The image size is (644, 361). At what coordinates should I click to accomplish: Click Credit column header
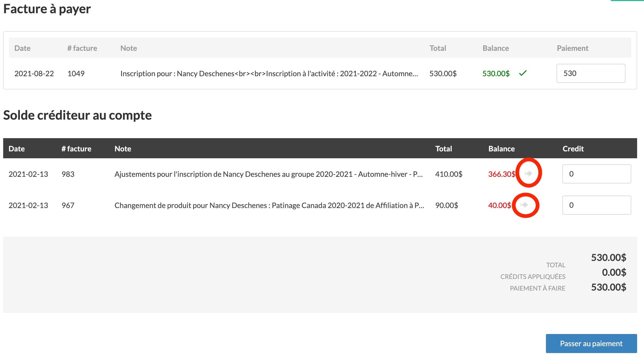(573, 149)
